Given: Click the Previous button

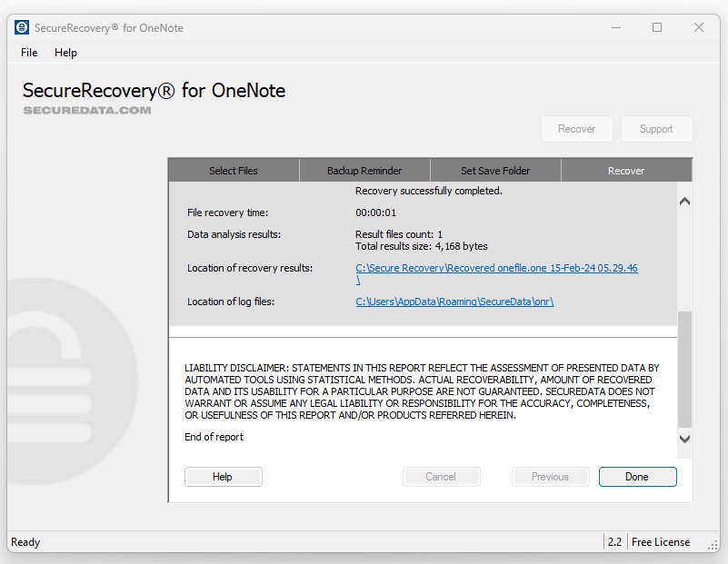Looking at the screenshot, I should click(x=550, y=477).
